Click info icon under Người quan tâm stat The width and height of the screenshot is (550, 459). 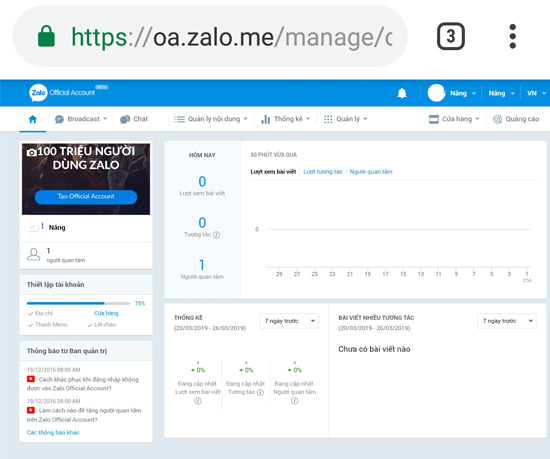(295, 401)
